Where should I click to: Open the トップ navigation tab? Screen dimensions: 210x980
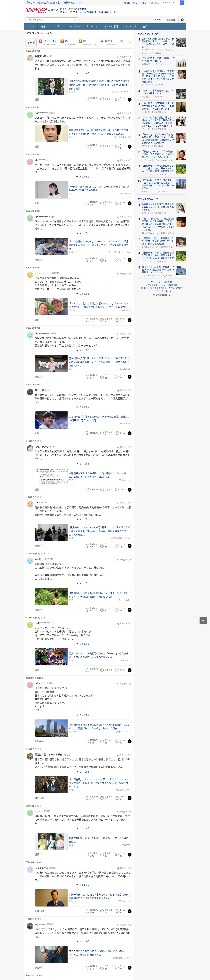pos(31,27)
